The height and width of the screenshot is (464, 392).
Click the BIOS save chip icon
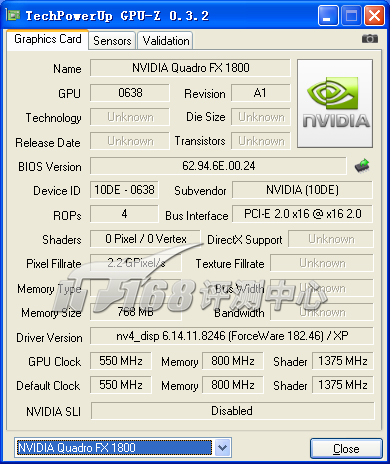362,165
